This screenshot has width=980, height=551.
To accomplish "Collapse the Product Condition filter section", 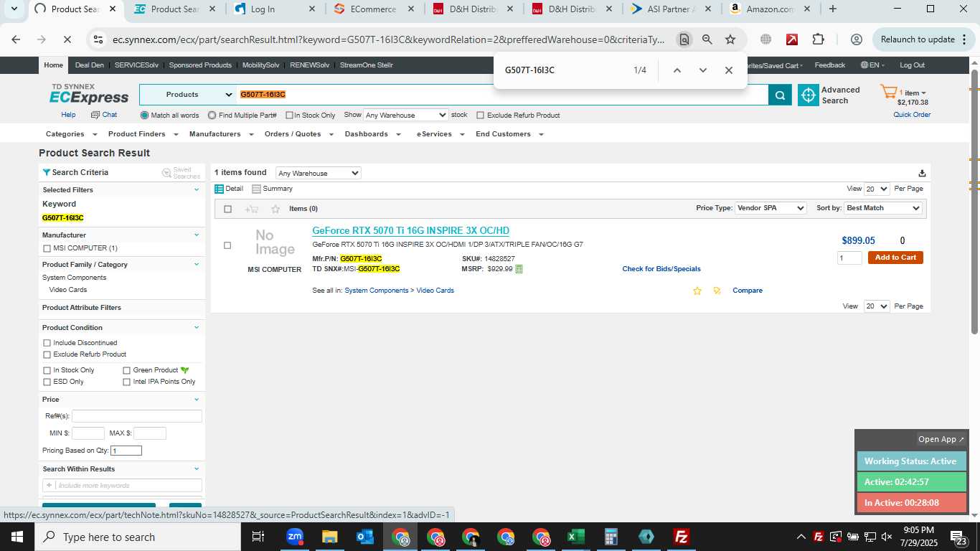I will pos(197,327).
